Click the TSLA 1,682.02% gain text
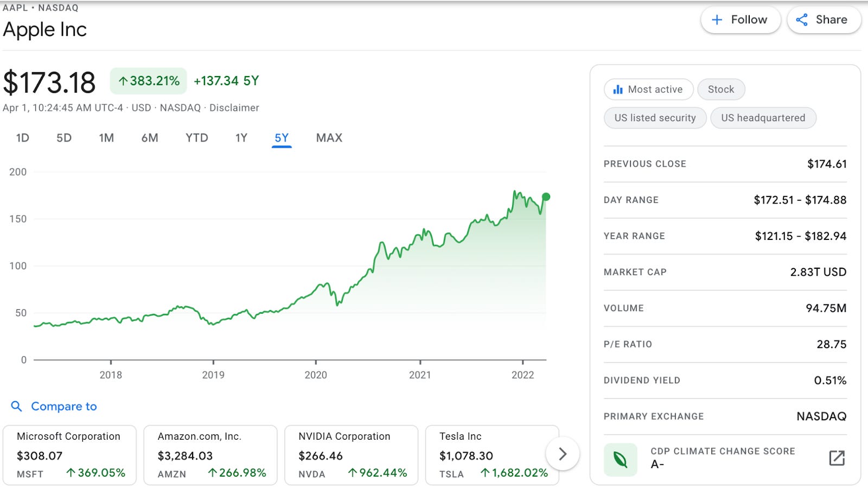The image size is (868, 494). tap(514, 473)
